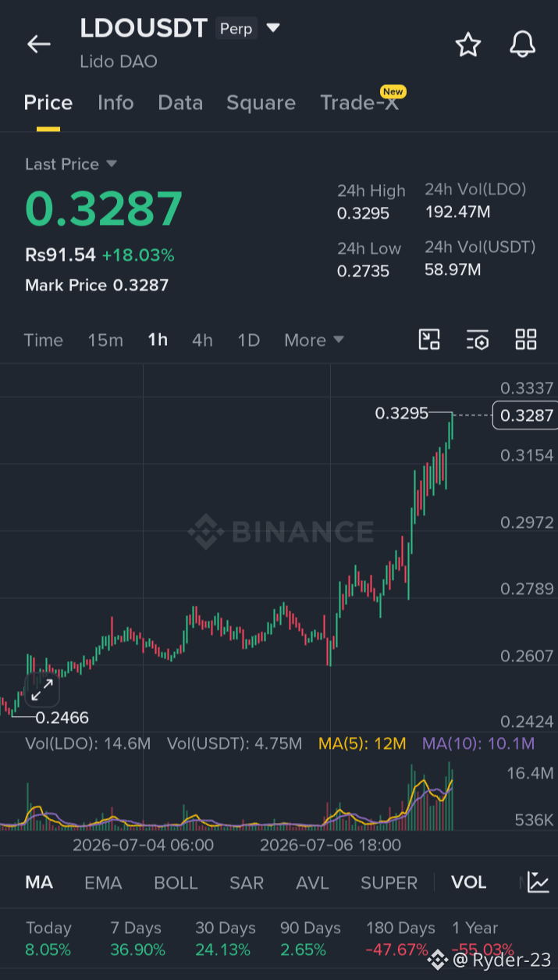Open the Last Price type dropdown
558x980 pixels.
click(112, 164)
